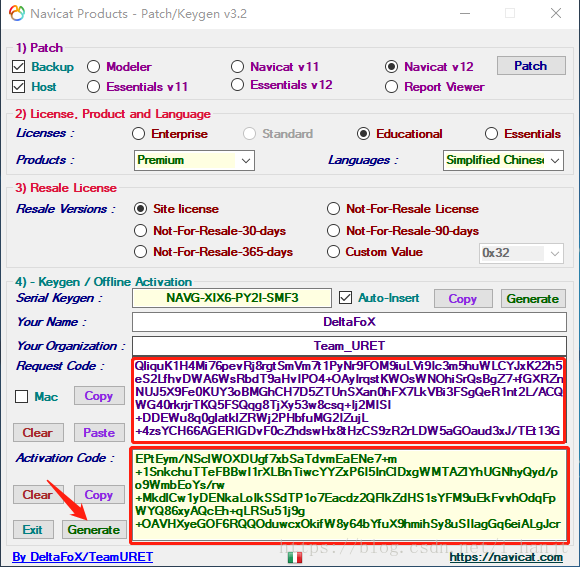This screenshot has height=567, width=580.
Task: Open the By DeltaFoX/TeamURET link
Action: 82,557
